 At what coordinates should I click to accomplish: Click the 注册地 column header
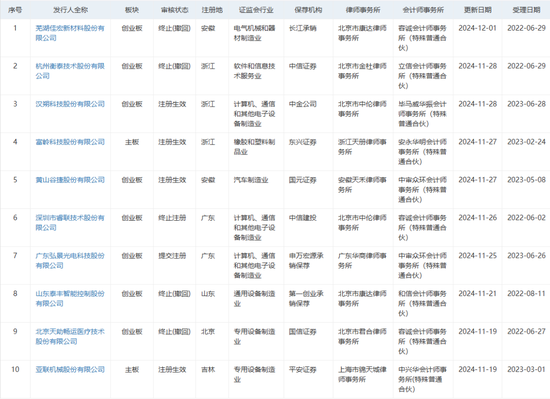212,10
